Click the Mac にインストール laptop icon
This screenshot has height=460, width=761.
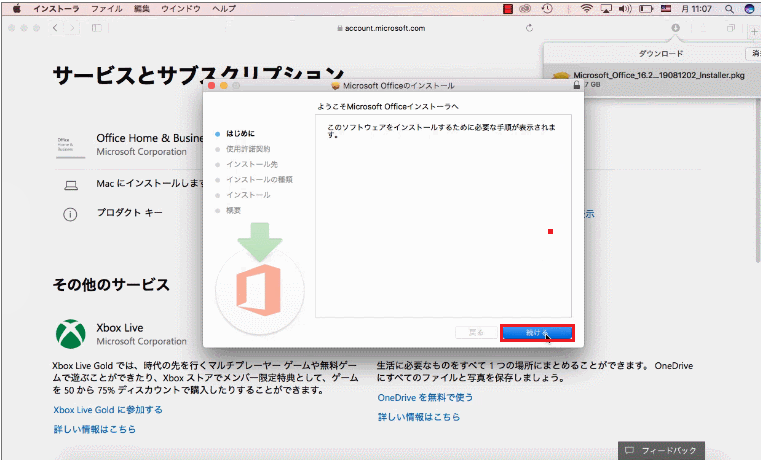click(71, 185)
